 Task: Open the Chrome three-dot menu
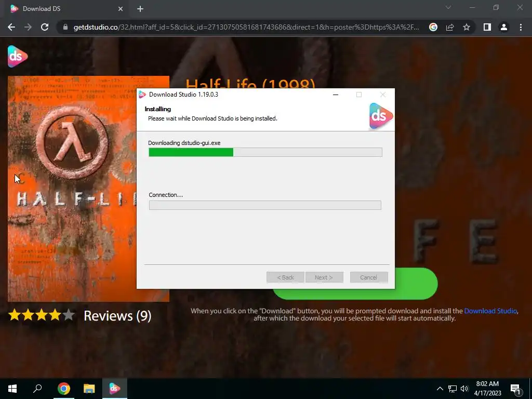521,27
